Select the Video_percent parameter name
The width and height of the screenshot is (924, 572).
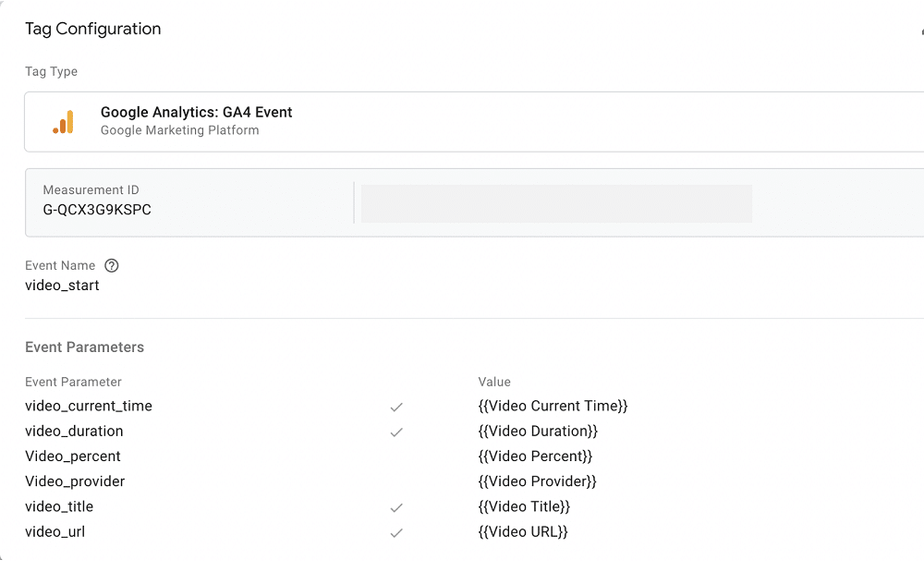(73, 456)
